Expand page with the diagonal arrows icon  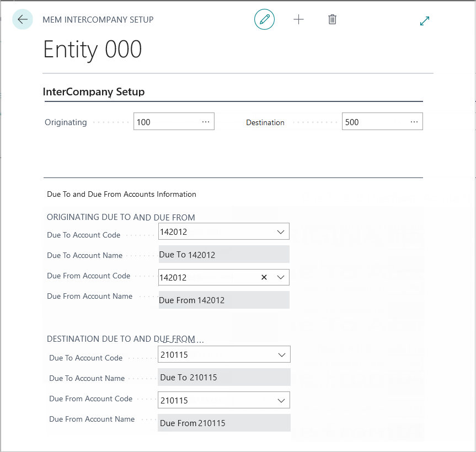425,20
